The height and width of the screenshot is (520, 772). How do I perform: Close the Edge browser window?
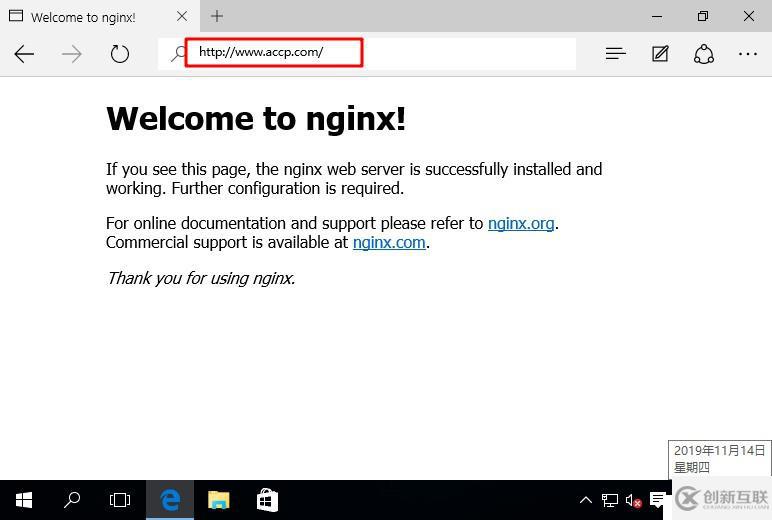point(749,16)
